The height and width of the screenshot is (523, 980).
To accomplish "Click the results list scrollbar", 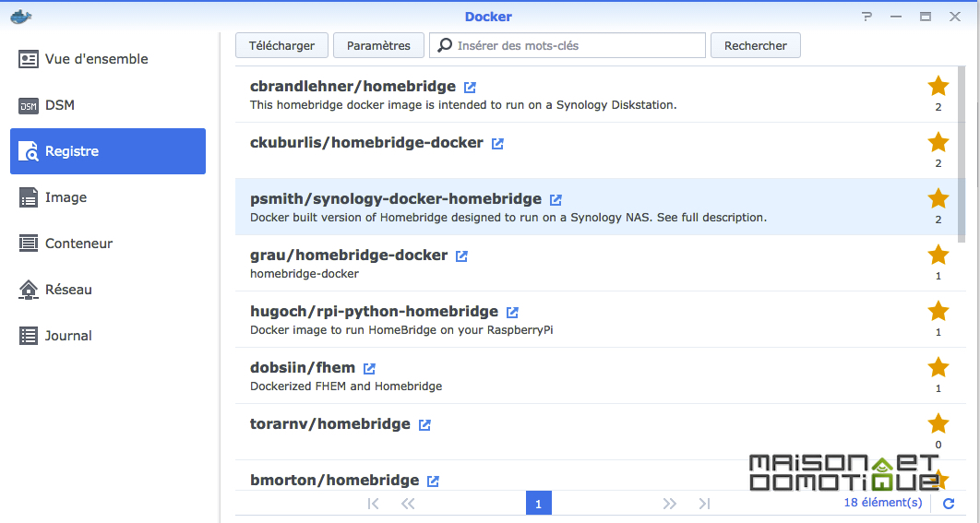I will click(x=962, y=154).
